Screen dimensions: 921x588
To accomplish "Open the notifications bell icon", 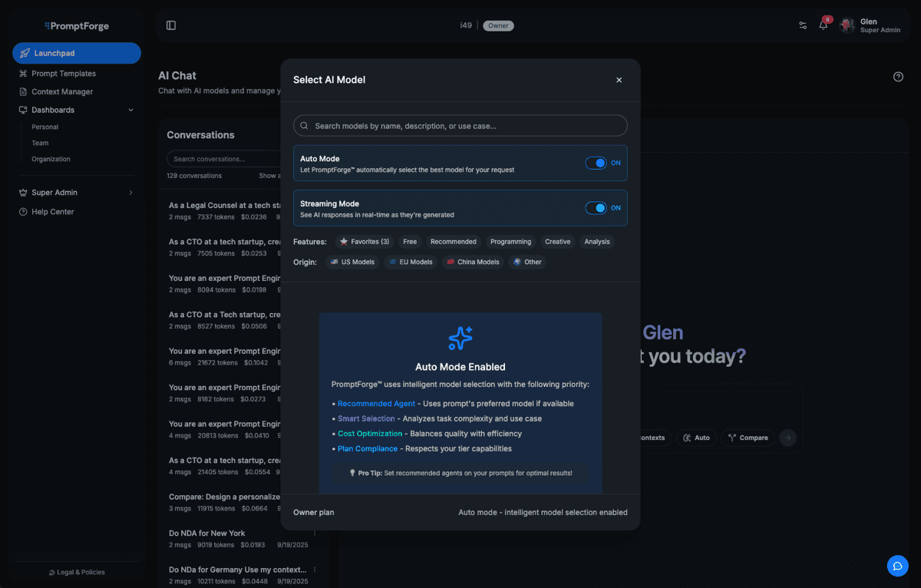I will tap(821, 25).
